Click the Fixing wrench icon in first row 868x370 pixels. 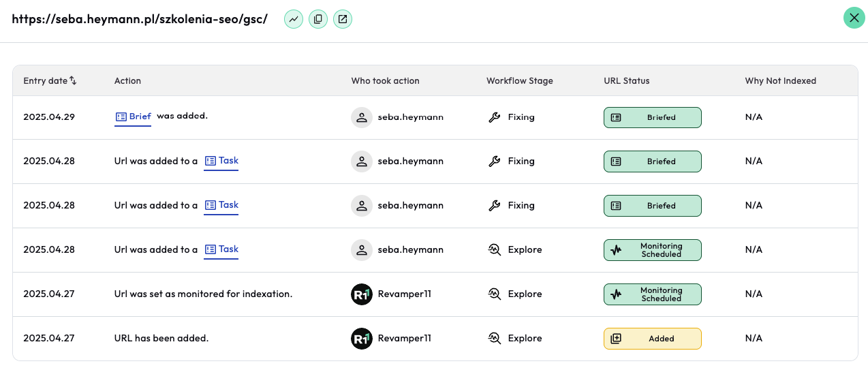click(x=495, y=117)
